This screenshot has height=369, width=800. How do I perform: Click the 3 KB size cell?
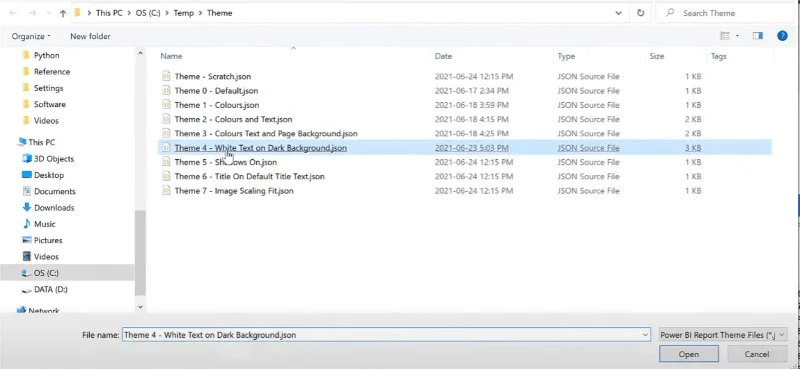[x=693, y=148]
